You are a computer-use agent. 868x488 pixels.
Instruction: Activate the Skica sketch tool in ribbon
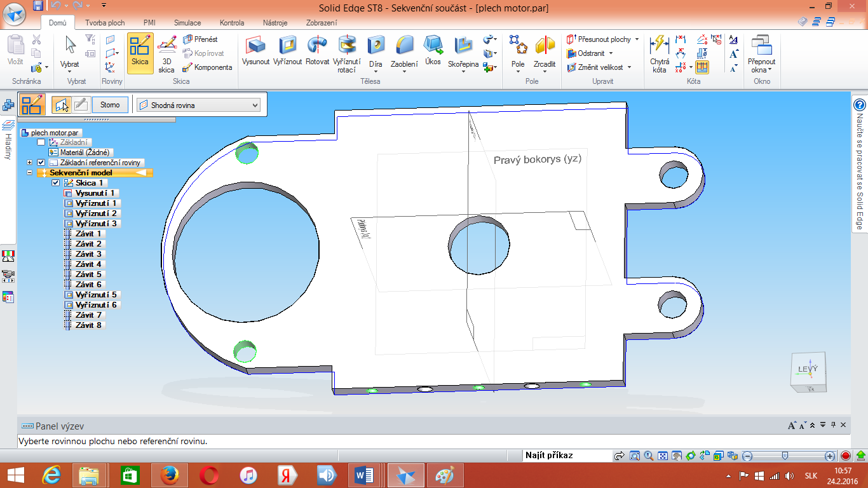(x=140, y=53)
